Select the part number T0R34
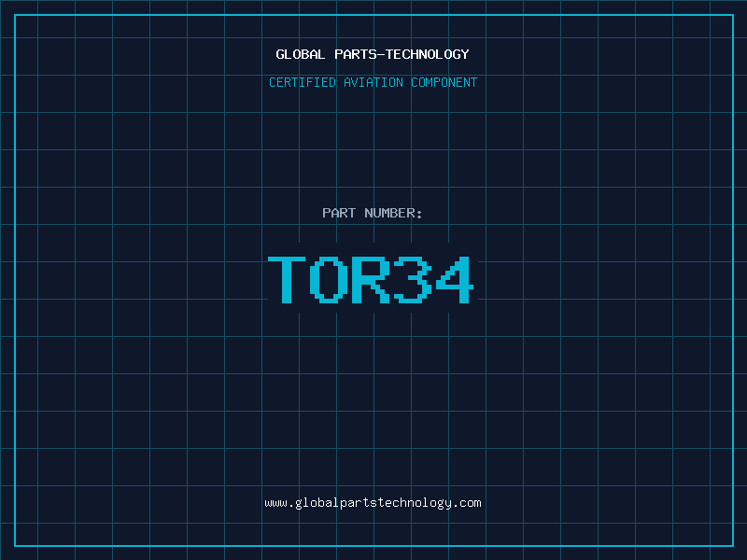Viewport: 747px width, 560px height. (371, 279)
